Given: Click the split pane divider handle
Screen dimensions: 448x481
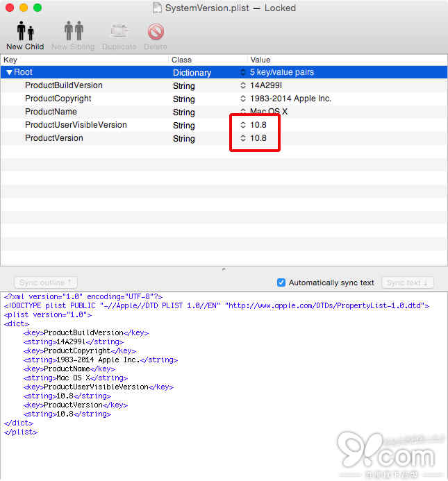Looking at the screenshot, I should point(224,269).
